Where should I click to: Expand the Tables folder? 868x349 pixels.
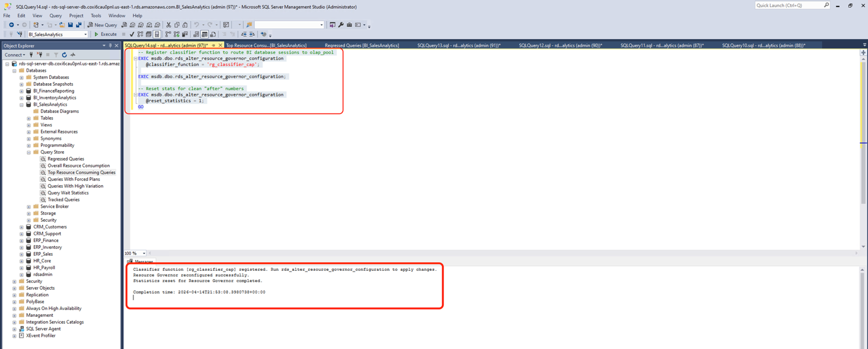(28, 118)
